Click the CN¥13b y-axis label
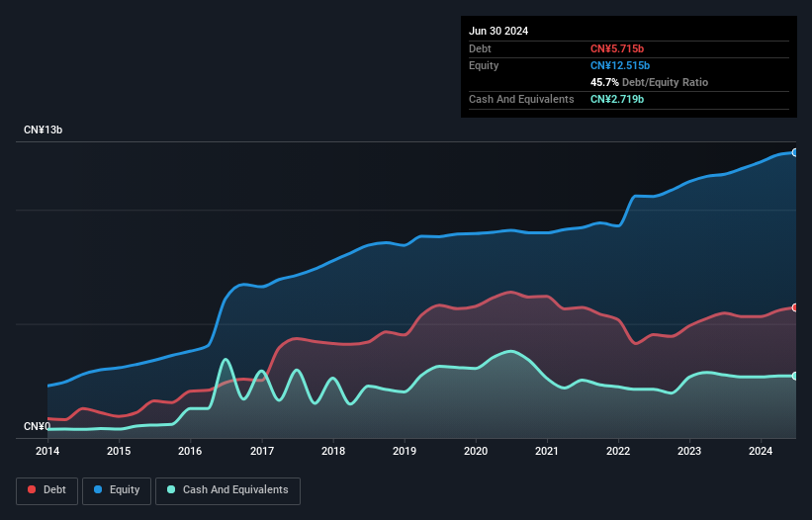This screenshot has height=520, width=812. pos(43,130)
